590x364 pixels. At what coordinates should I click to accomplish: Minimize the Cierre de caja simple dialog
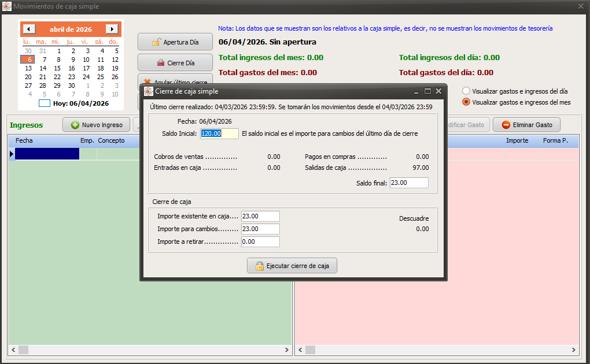tap(416, 91)
